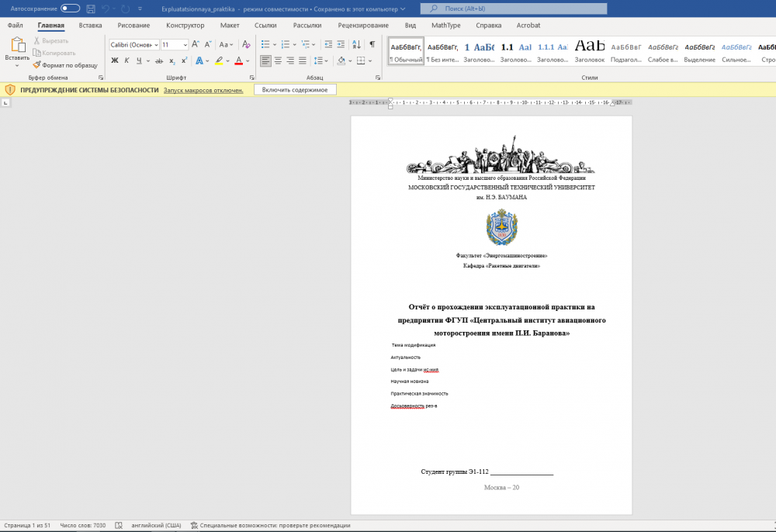This screenshot has width=776, height=532.
Task: Apply yellow text highlight color
Action: pos(219,60)
